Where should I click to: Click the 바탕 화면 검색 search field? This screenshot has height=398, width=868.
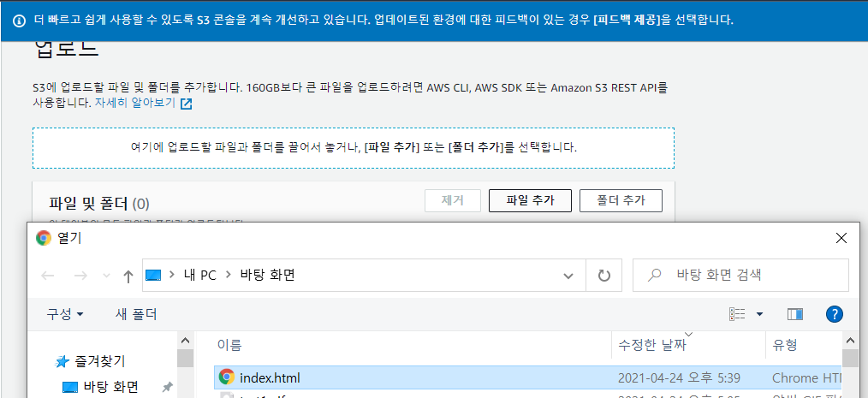pos(740,275)
